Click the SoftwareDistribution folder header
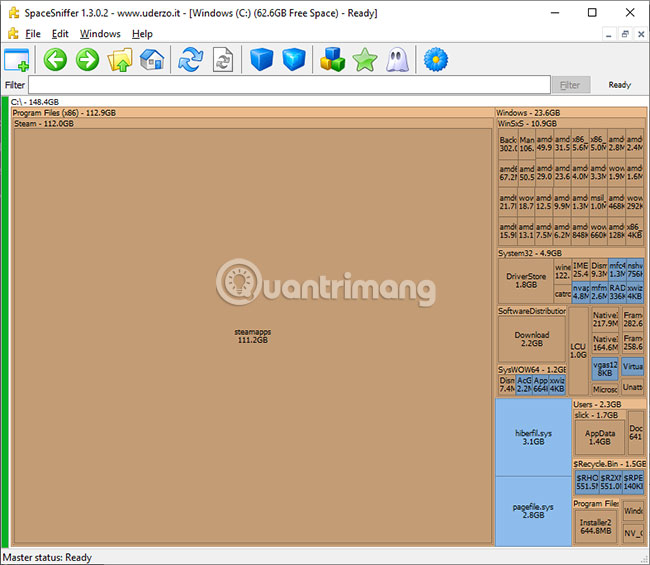 (x=532, y=311)
